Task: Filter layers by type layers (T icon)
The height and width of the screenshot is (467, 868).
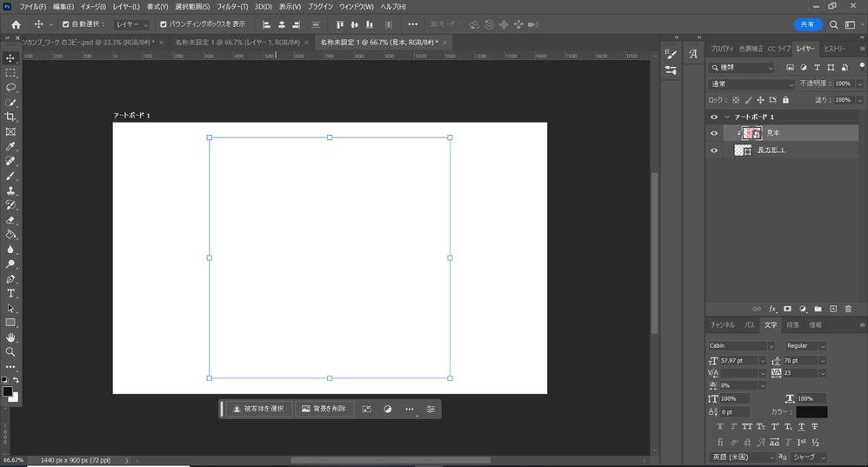Action: [x=817, y=68]
